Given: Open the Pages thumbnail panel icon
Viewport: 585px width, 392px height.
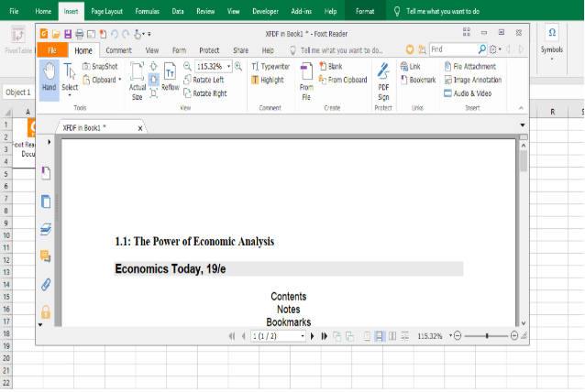Looking at the screenshot, I should point(46,201).
